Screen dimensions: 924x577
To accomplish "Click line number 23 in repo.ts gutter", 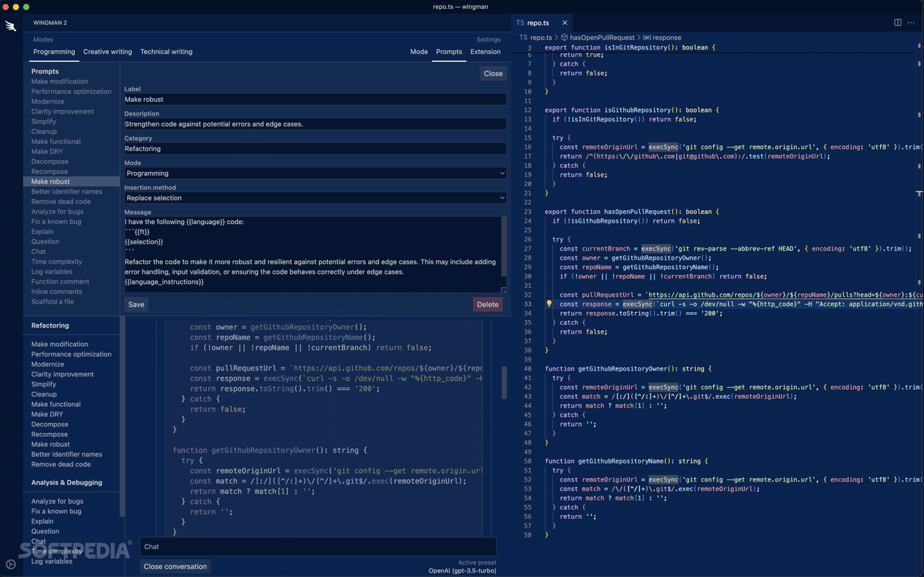I will [528, 212].
